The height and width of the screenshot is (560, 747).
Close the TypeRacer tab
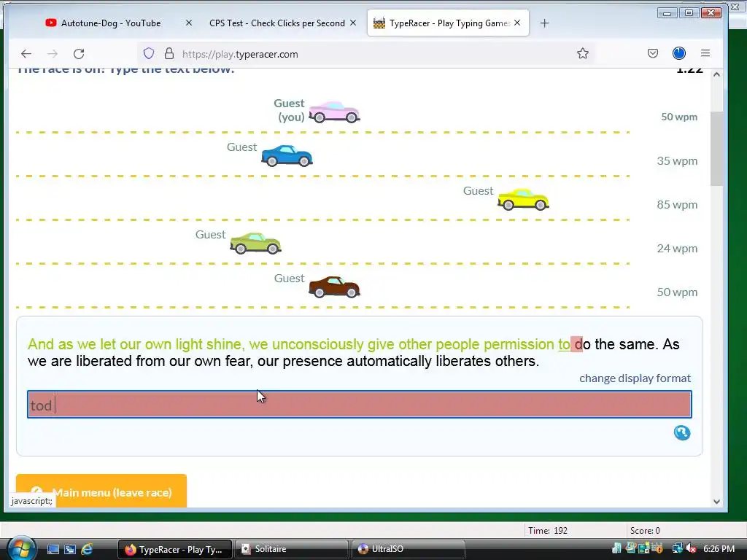(517, 23)
